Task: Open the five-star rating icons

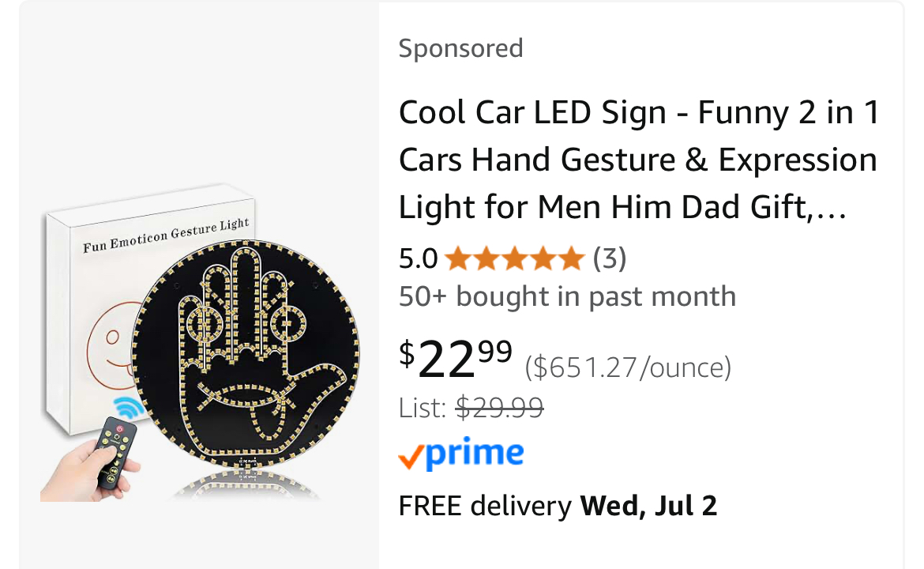Action: (514, 258)
